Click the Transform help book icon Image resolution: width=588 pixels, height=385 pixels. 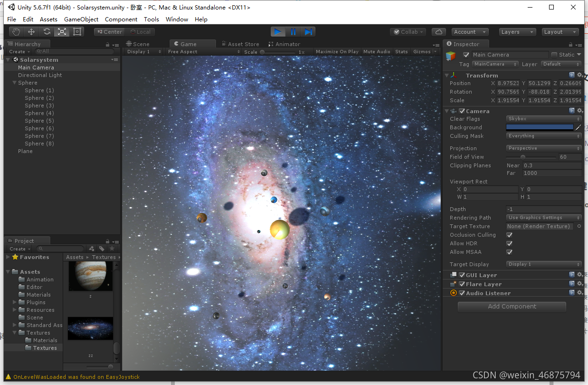(x=572, y=75)
